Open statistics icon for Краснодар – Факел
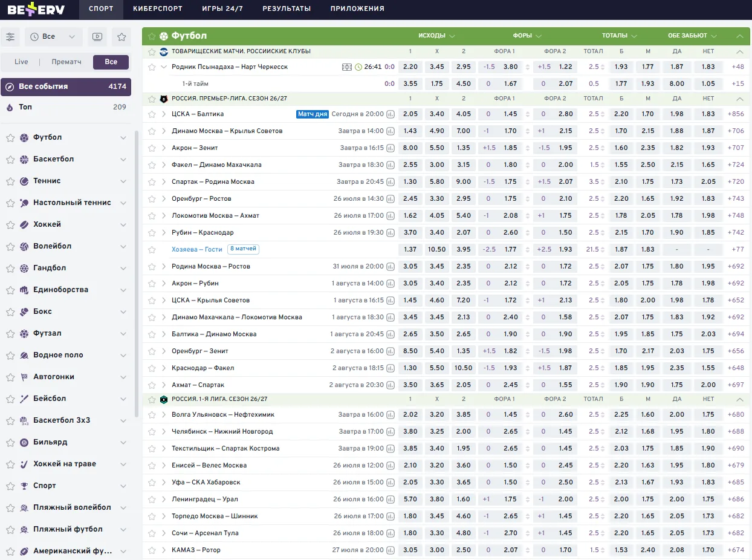The width and height of the screenshot is (752, 560). pos(391,368)
